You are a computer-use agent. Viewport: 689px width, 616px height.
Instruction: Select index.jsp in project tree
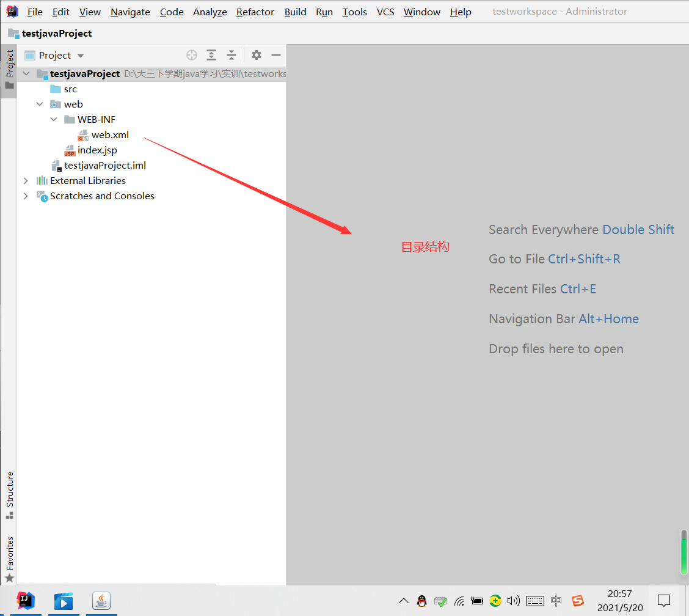(x=97, y=150)
